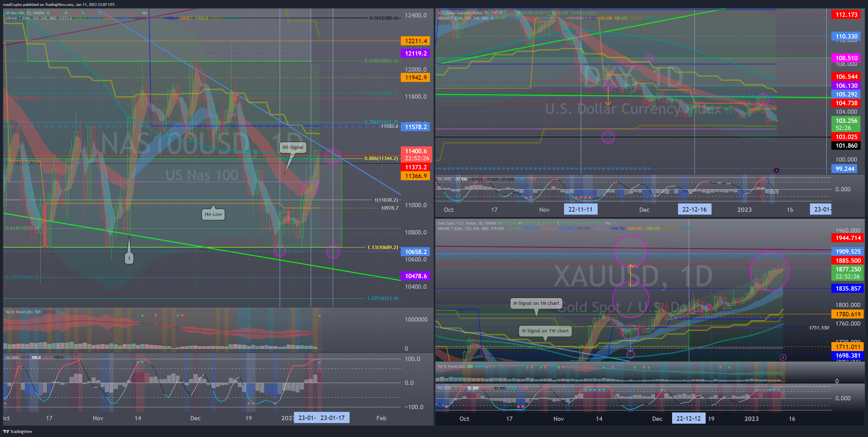Click the 1835.857 blue gold price label

848,288
